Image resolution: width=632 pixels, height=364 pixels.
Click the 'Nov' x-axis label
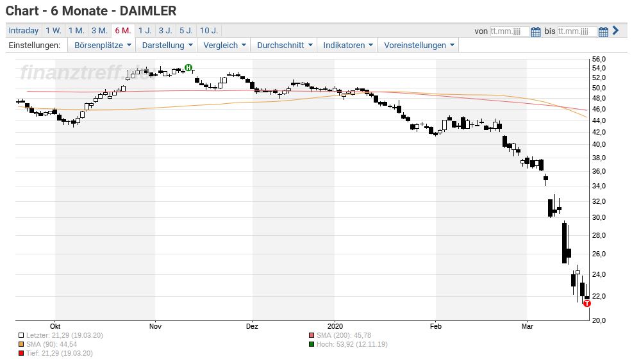click(x=155, y=327)
